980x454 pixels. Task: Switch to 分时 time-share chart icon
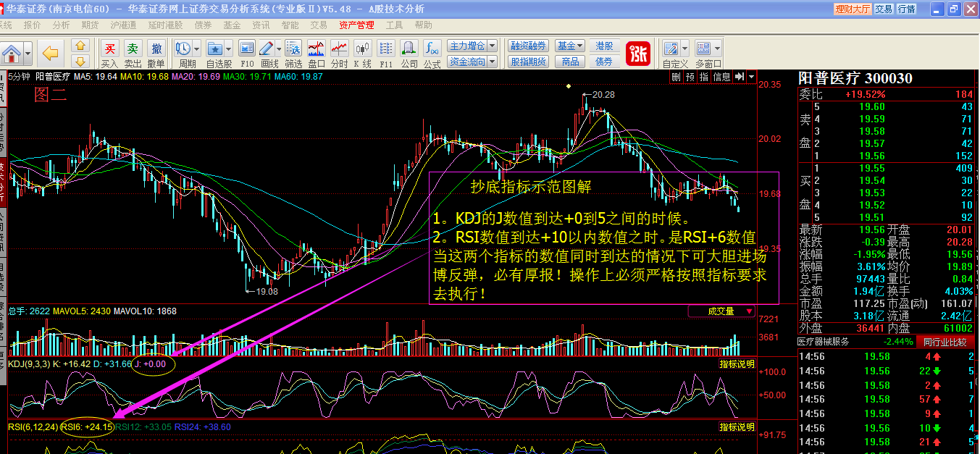tap(339, 49)
